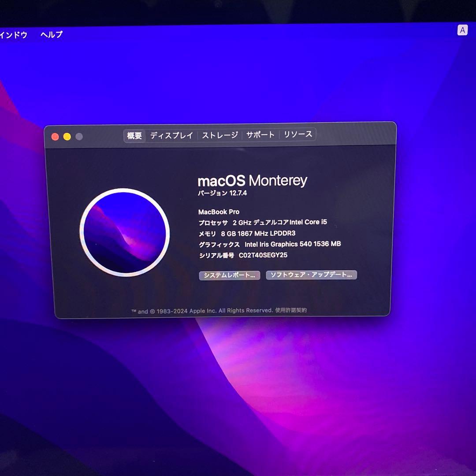Viewport: 476px width, 476px height.
Task: Click the MacBook Pro model name label
Action: pyautogui.click(x=219, y=212)
